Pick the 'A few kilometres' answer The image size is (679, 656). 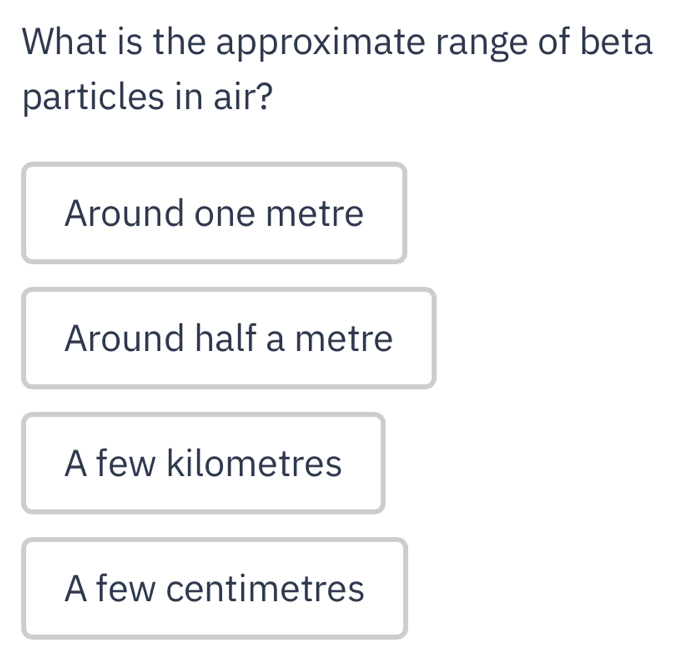(203, 463)
